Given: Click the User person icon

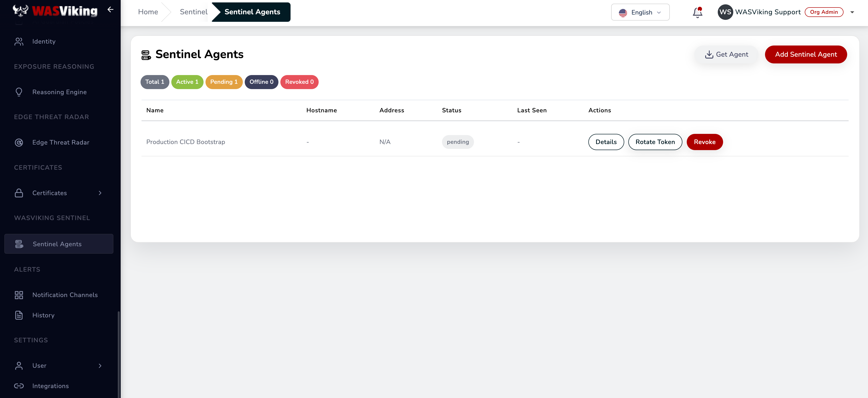Looking at the screenshot, I should 19,366.
